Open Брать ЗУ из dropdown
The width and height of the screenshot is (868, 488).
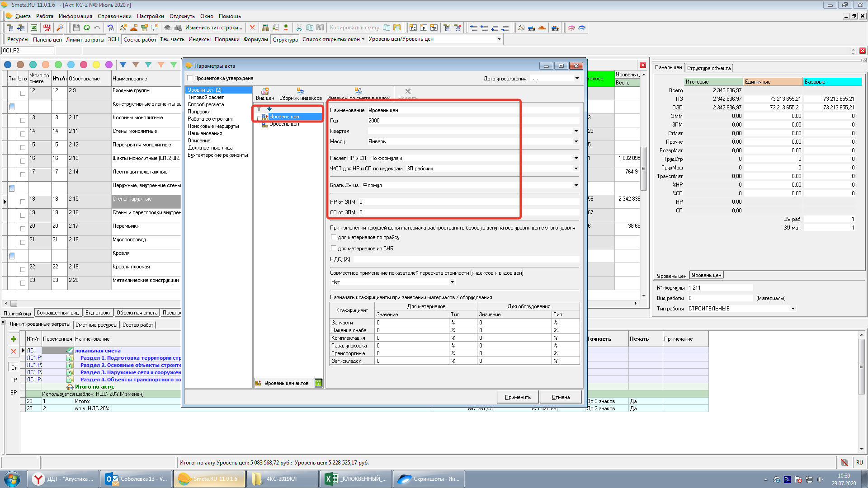click(576, 185)
